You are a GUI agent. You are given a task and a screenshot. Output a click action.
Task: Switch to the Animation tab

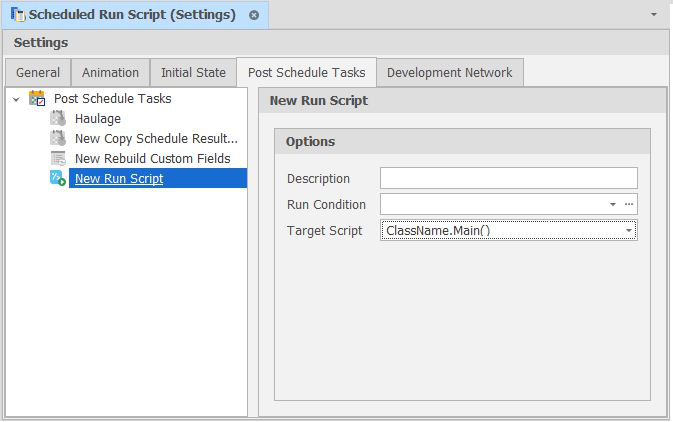110,73
